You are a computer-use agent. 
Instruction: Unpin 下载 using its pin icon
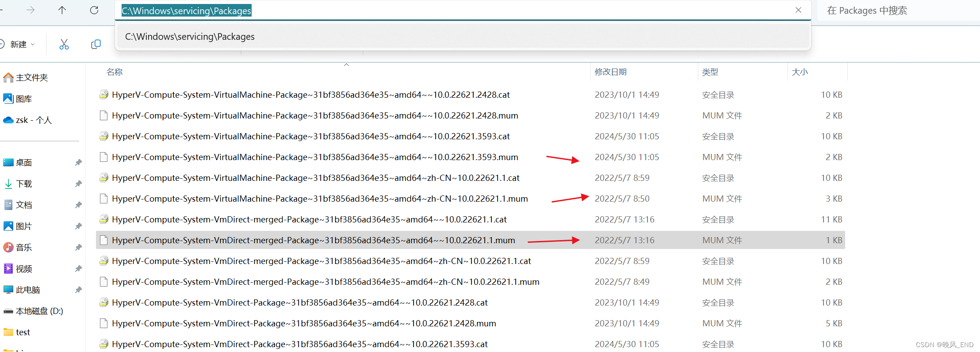tap(78, 184)
